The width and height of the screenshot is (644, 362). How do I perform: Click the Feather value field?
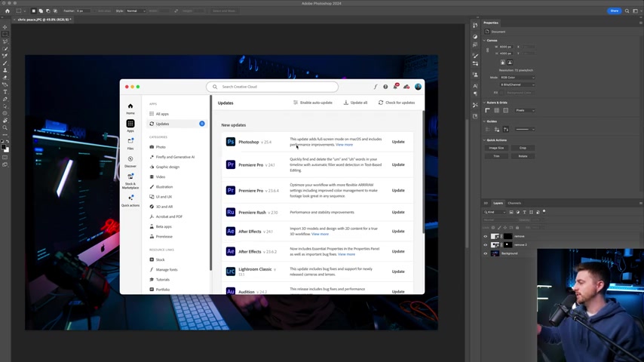(x=84, y=11)
